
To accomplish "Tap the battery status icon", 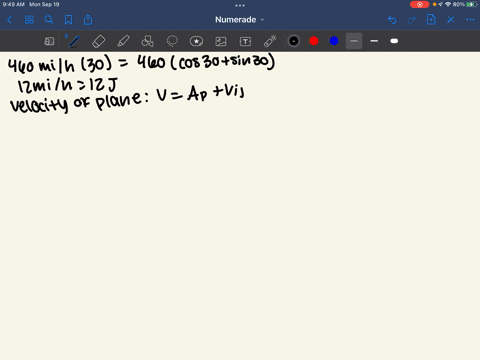I will tap(472, 4).
